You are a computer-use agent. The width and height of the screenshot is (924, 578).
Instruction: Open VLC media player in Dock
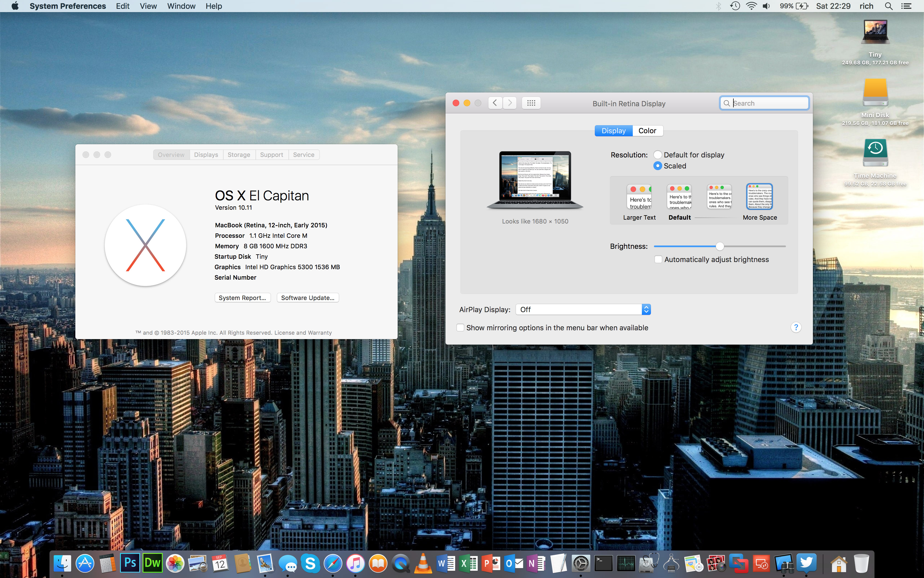tap(423, 563)
